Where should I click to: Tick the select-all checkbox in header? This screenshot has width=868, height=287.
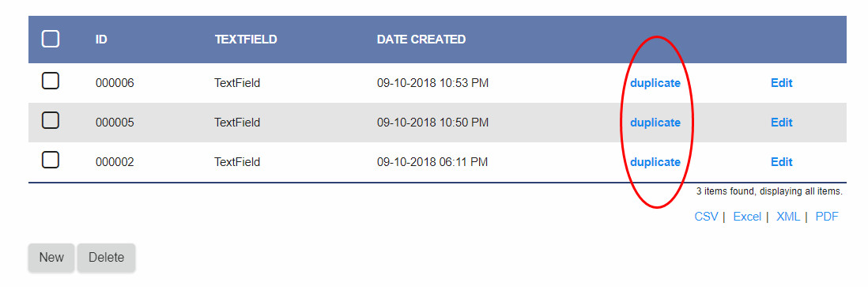pos(51,40)
